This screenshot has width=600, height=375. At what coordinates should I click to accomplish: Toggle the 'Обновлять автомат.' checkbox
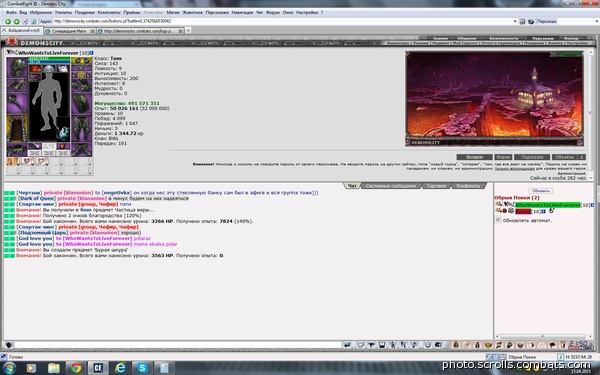498,220
